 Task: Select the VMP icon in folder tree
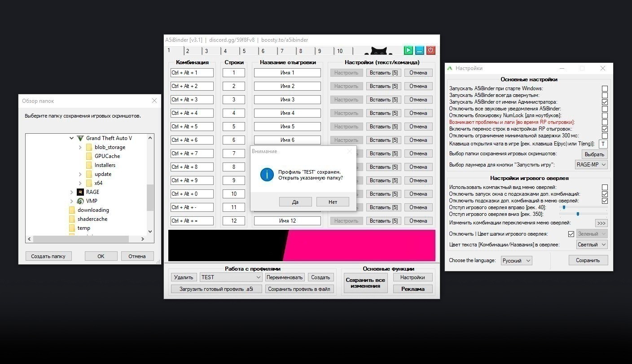[80, 201]
